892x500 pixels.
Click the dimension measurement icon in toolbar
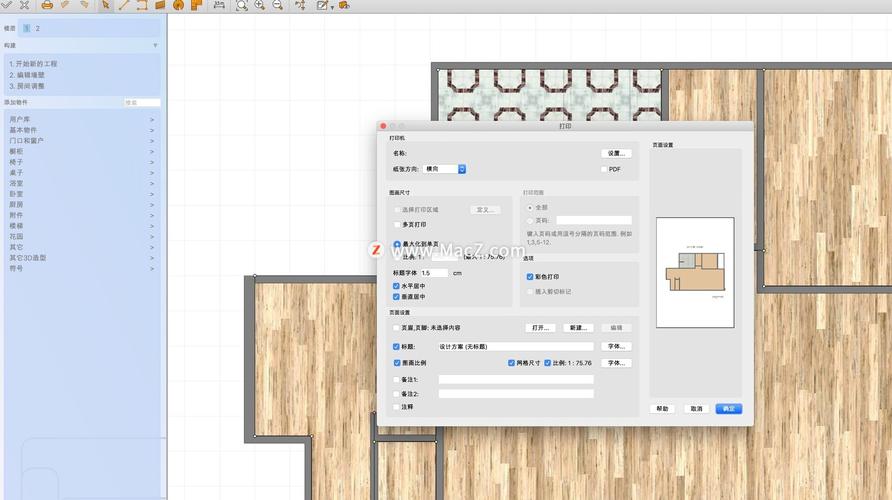tap(218, 5)
